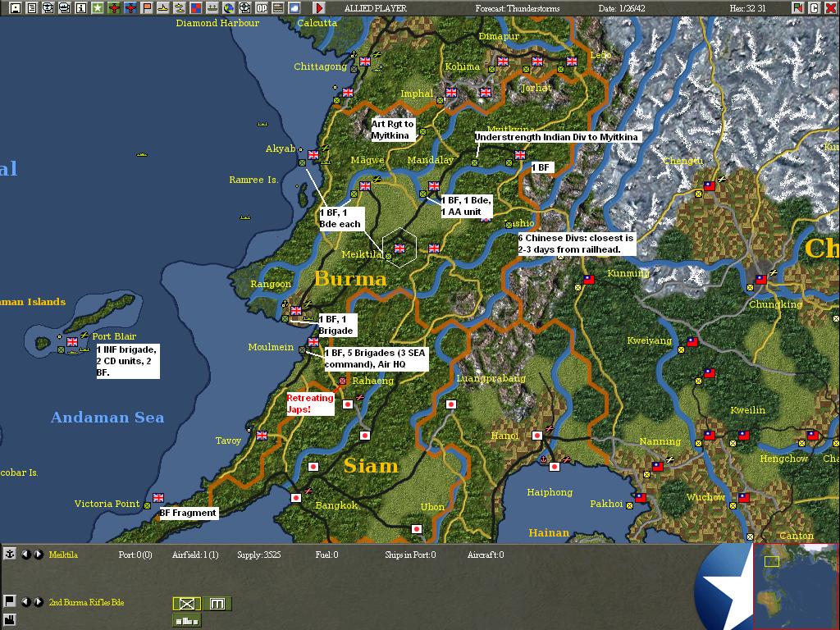Click the red and blue checkered icon
The width and height of the screenshot is (840, 630).
195,7
